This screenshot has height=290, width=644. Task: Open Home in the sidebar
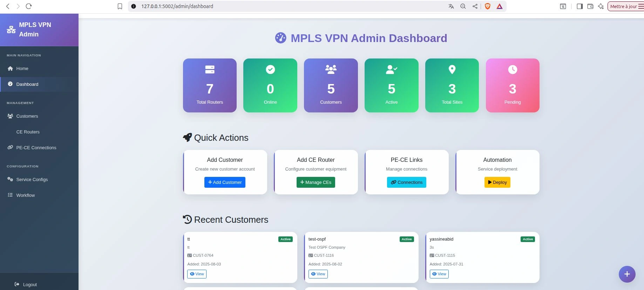(39, 68)
